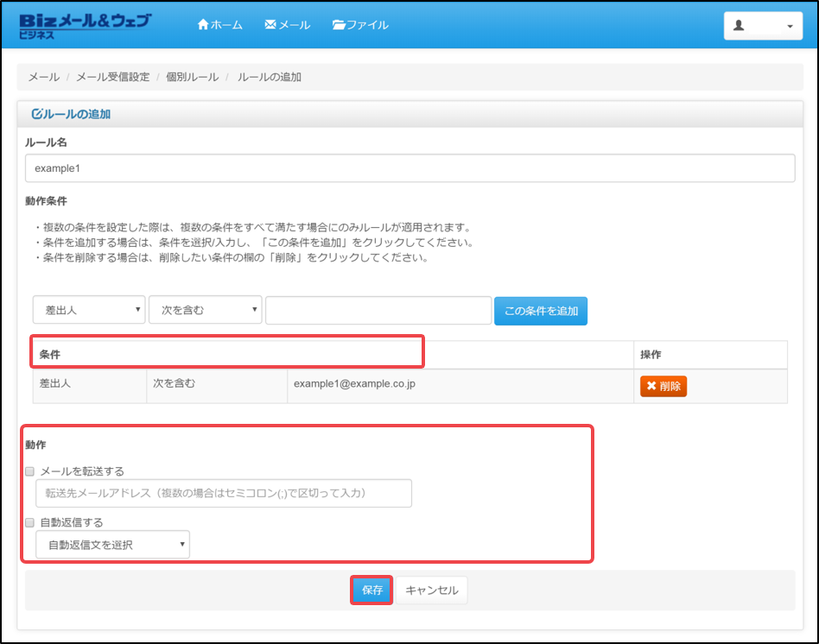Expand the 次を含む match type dropdown
Image resolution: width=819 pixels, height=644 pixels.
tap(205, 310)
